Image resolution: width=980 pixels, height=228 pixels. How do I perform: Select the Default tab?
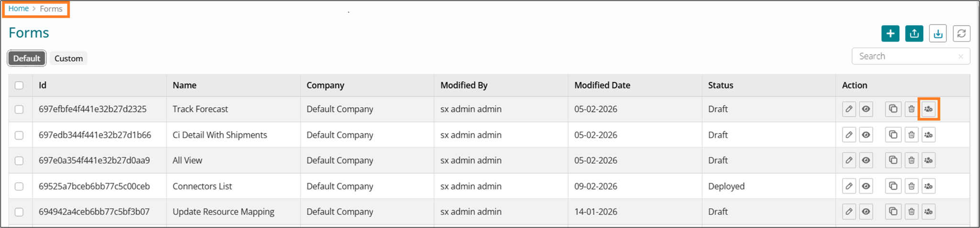click(x=27, y=58)
